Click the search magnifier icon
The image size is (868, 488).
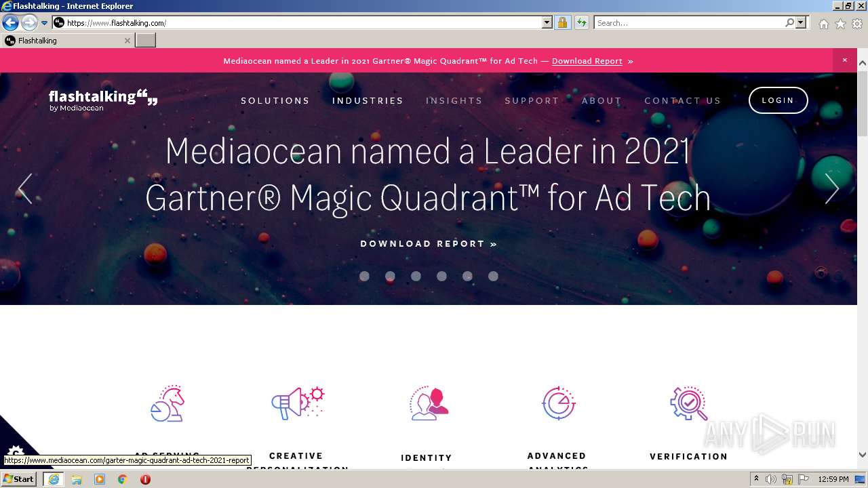(x=789, y=22)
